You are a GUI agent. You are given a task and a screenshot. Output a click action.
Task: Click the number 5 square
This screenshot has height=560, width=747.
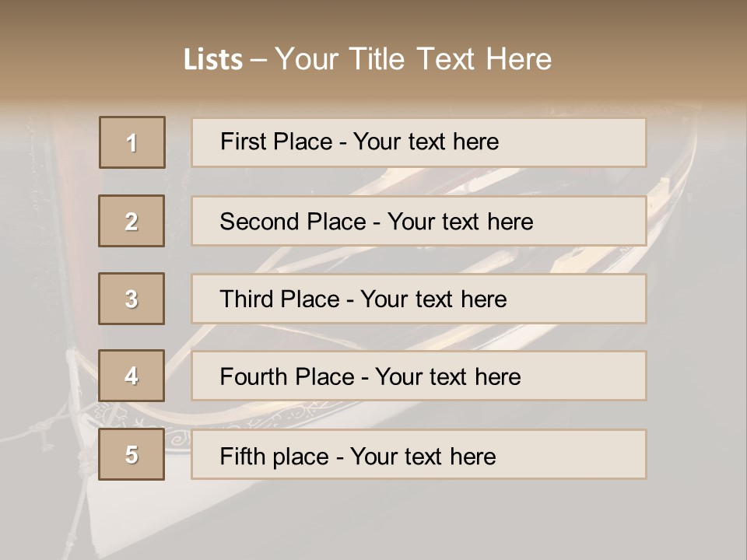click(x=132, y=454)
